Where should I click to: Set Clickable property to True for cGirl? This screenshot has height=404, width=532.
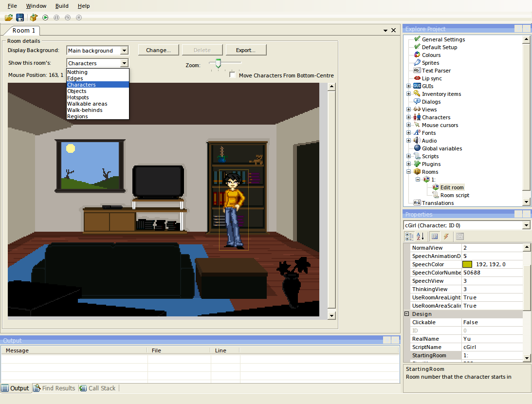click(x=492, y=322)
